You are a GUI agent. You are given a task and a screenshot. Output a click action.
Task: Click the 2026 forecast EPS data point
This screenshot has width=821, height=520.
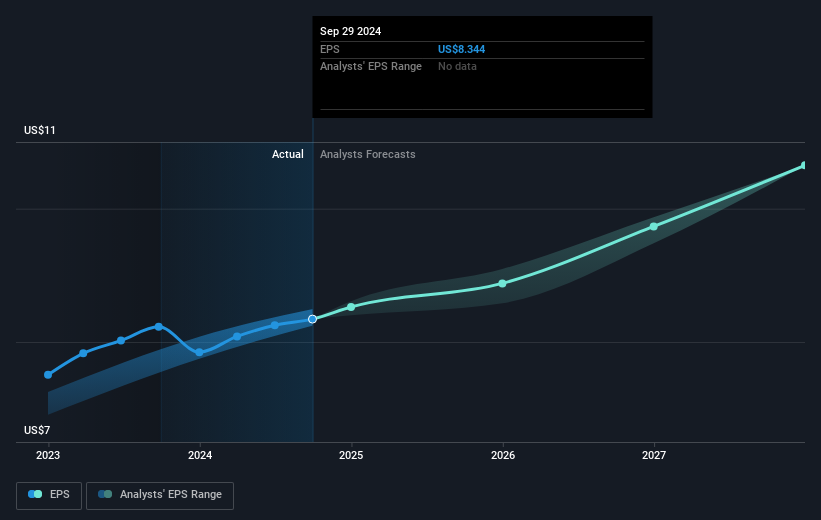[502, 283]
